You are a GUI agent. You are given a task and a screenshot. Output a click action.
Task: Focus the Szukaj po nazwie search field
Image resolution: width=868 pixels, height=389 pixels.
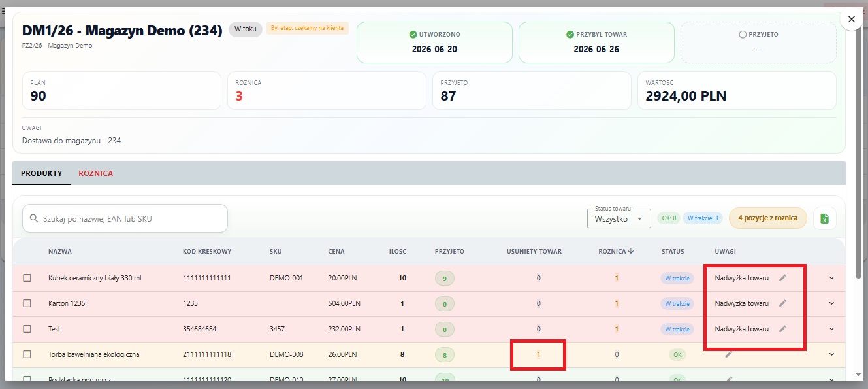pos(125,218)
